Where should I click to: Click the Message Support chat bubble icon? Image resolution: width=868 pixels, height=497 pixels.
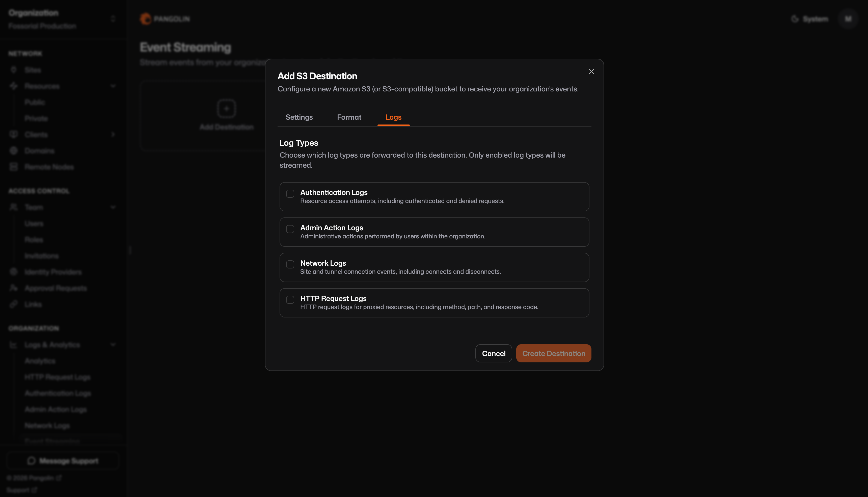(31, 461)
